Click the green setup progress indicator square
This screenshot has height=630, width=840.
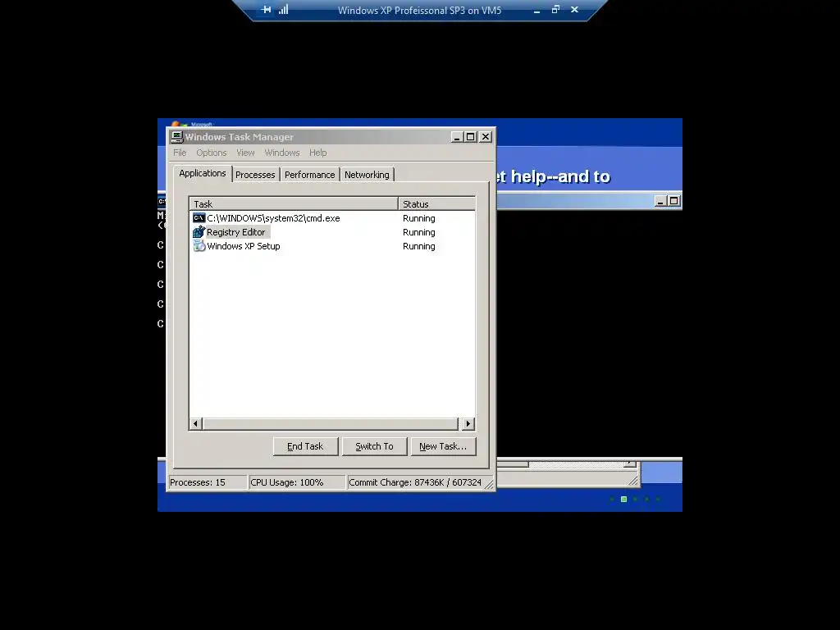(x=623, y=500)
